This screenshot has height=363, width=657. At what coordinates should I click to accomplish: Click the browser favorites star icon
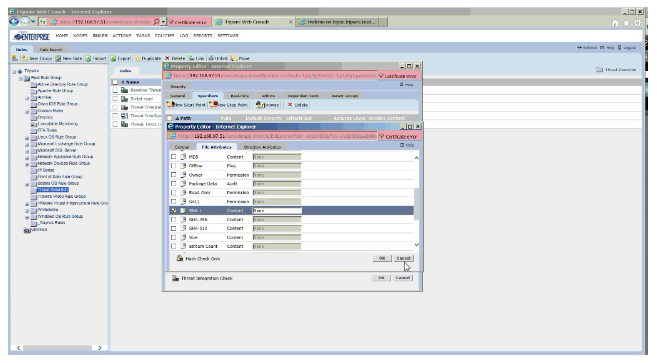(626, 23)
